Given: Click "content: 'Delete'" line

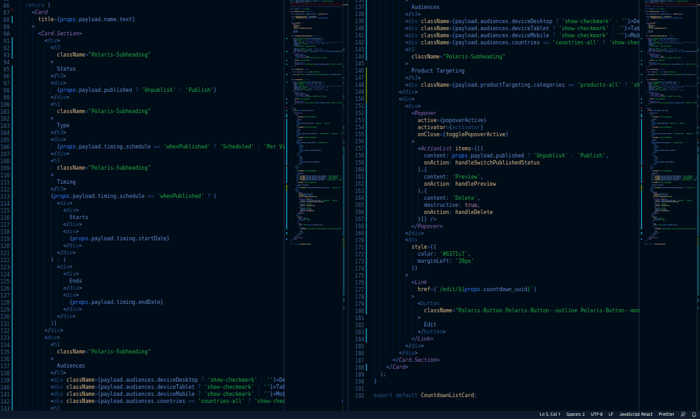Looking at the screenshot, I should coord(452,198).
